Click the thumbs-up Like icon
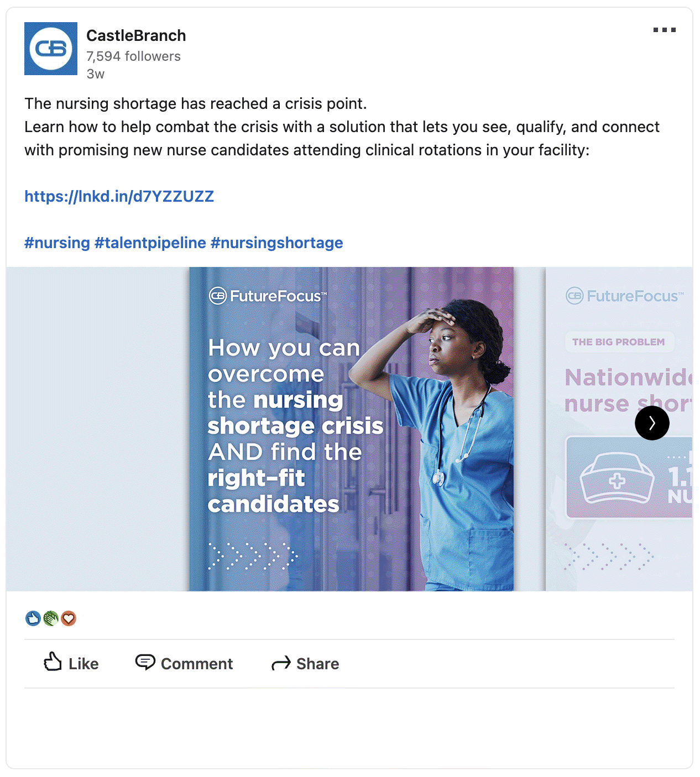Image resolution: width=700 pixels, height=777 pixels. pos(53,662)
